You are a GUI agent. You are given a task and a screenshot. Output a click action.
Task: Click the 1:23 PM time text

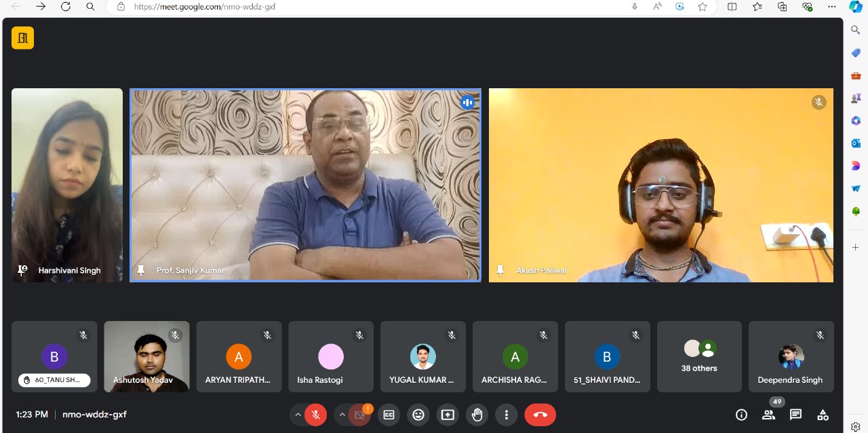(x=32, y=414)
